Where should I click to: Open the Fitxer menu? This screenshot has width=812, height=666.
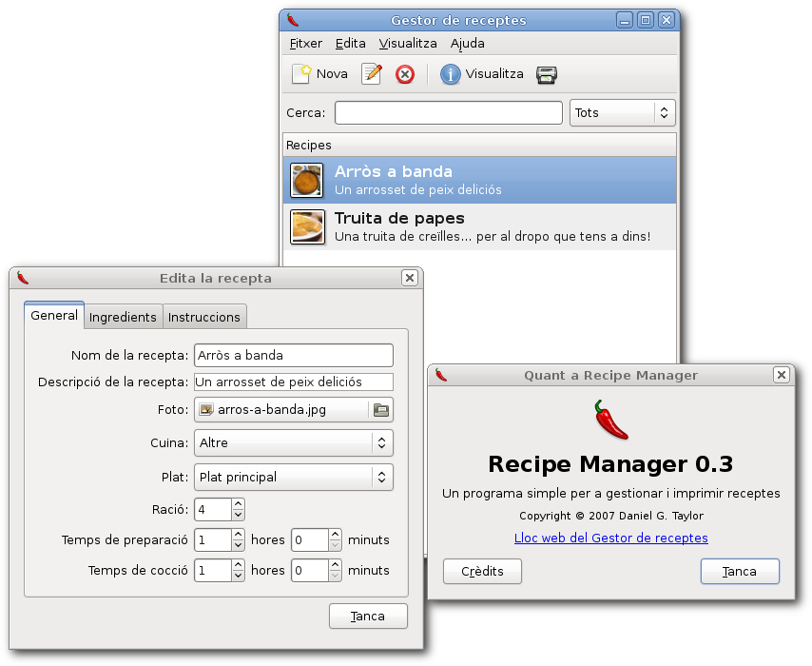(305, 44)
